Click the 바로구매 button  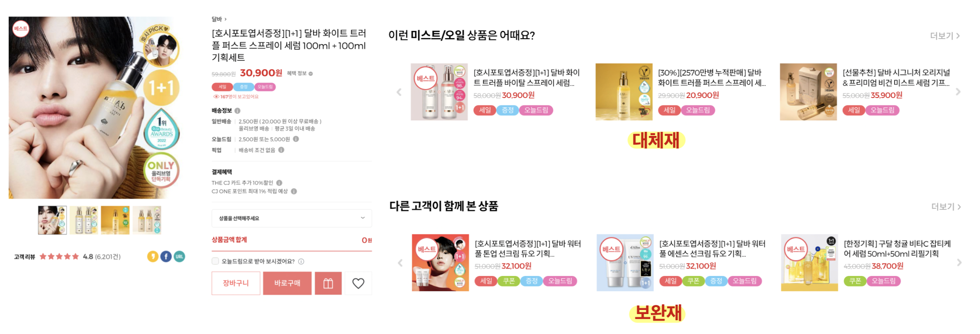point(287,283)
